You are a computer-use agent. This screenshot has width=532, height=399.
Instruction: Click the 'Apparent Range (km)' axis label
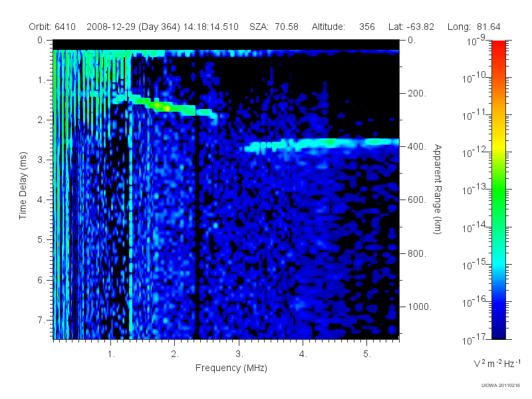[x=438, y=189]
